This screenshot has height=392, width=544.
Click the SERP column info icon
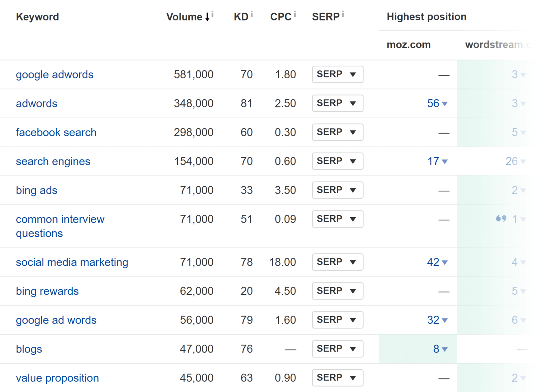343,14
